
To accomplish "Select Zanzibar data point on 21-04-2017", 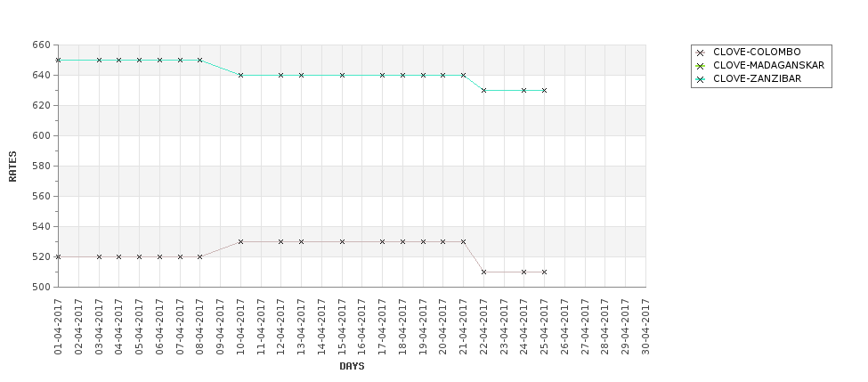I will click(x=463, y=76).
